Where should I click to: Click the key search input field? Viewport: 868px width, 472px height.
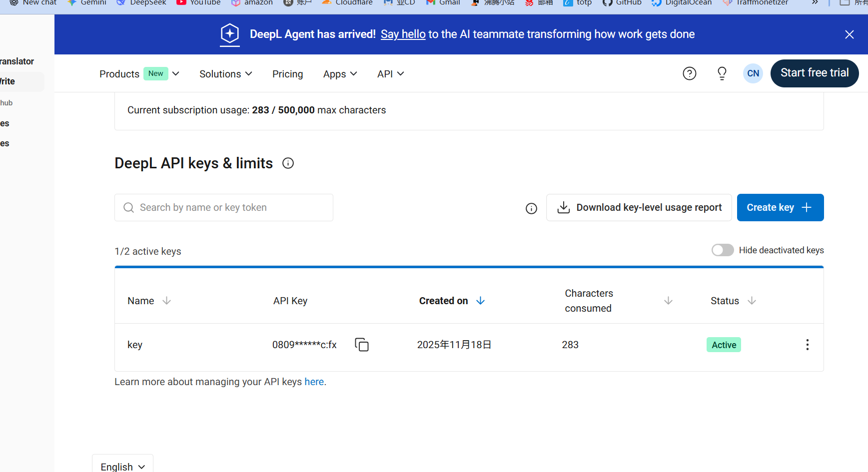[224, 207]
